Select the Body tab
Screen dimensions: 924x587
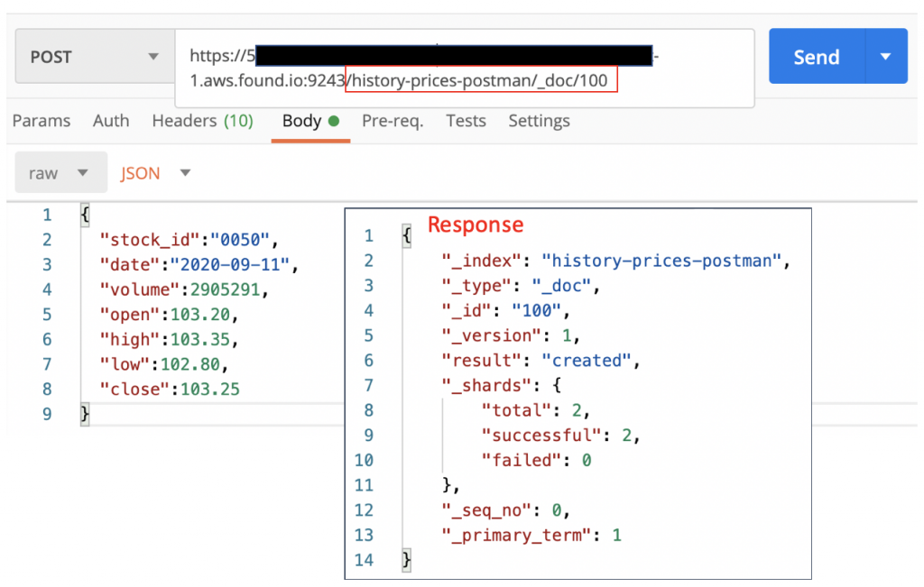[x=301, y=121]
